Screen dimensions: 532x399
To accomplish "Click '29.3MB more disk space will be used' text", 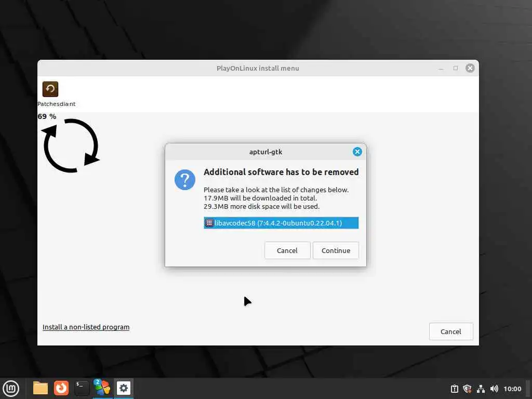I will (x=262, y=206).
